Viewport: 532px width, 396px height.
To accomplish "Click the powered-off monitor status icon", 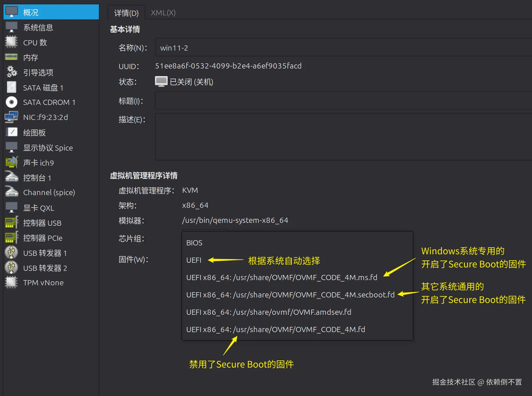I will (x=161, y=82).
